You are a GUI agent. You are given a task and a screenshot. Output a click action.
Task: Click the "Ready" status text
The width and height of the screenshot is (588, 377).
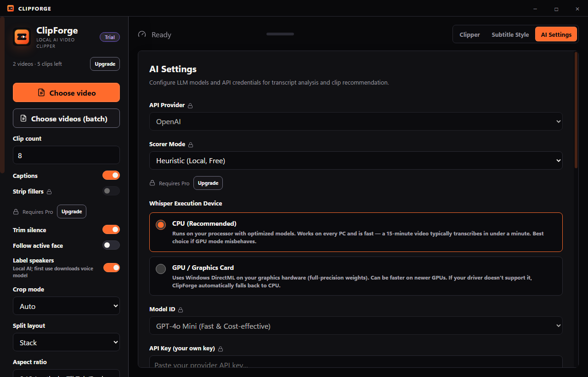pyautogui.click(x=161, y=34)
